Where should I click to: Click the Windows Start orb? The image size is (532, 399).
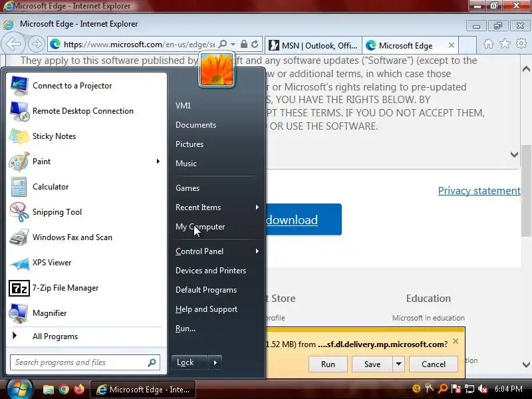click(x=19, y=389)
